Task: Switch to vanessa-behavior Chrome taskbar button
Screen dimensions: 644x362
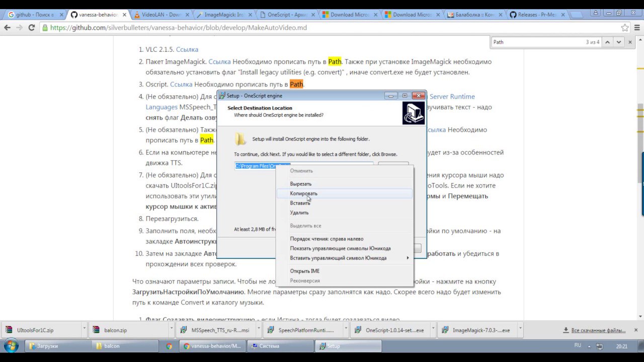Action: [212, 346]
